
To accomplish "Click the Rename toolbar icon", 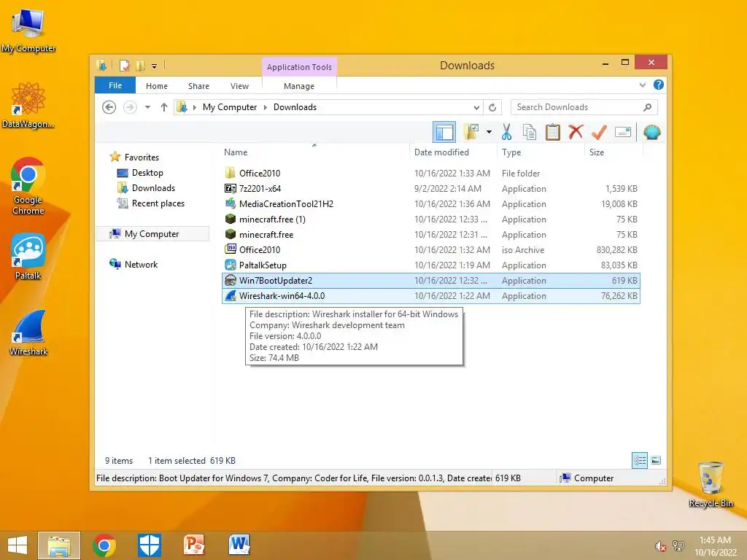I will click(623, 132).
